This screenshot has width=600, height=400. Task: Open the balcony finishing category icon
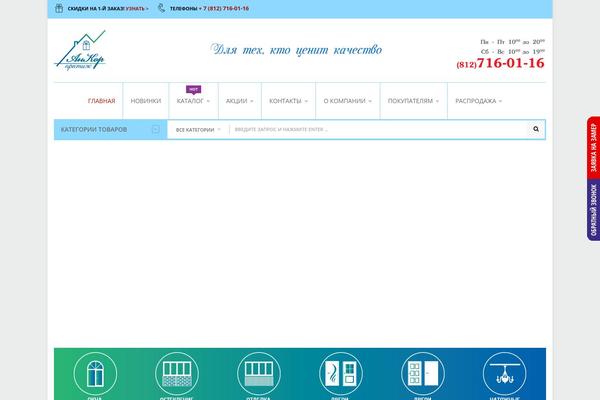click(x=259, y=374)
